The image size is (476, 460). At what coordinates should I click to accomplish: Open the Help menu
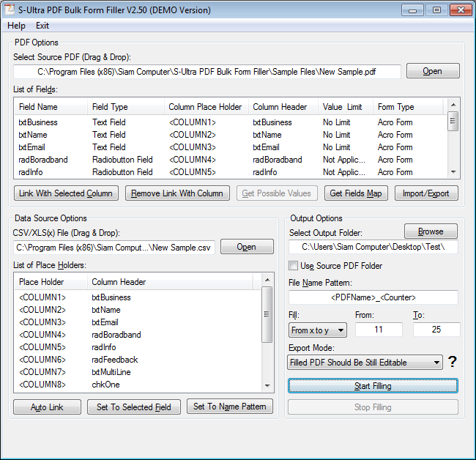tap(16, 26)
